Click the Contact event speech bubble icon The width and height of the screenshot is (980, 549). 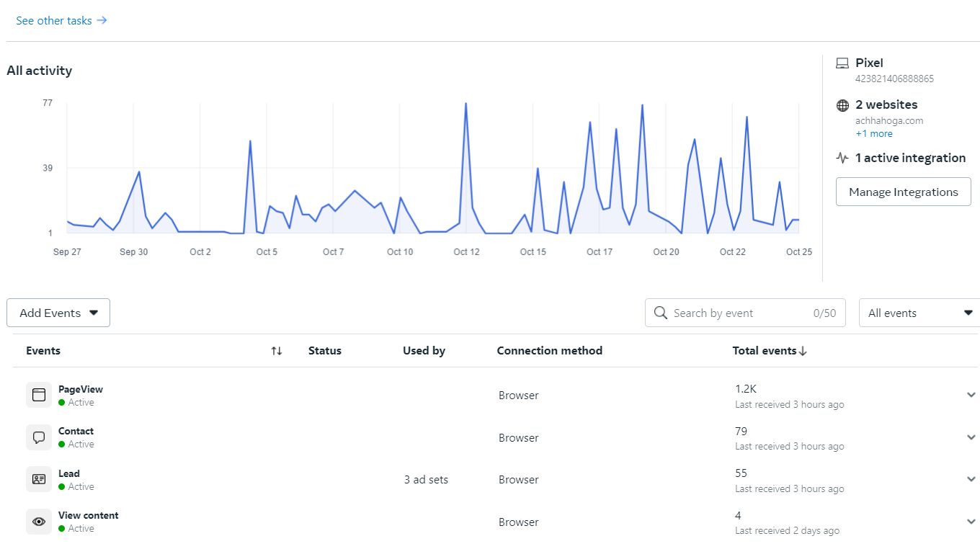pos(39,437)
